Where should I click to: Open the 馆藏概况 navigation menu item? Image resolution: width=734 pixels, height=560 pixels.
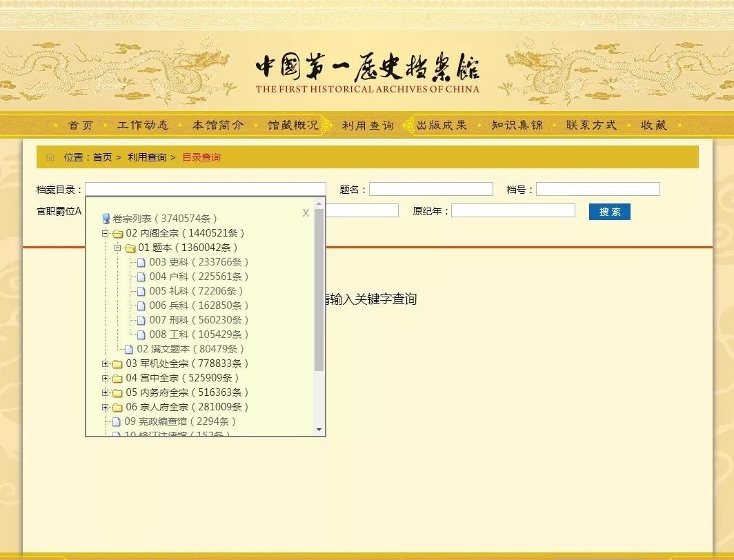coord(293,126)
